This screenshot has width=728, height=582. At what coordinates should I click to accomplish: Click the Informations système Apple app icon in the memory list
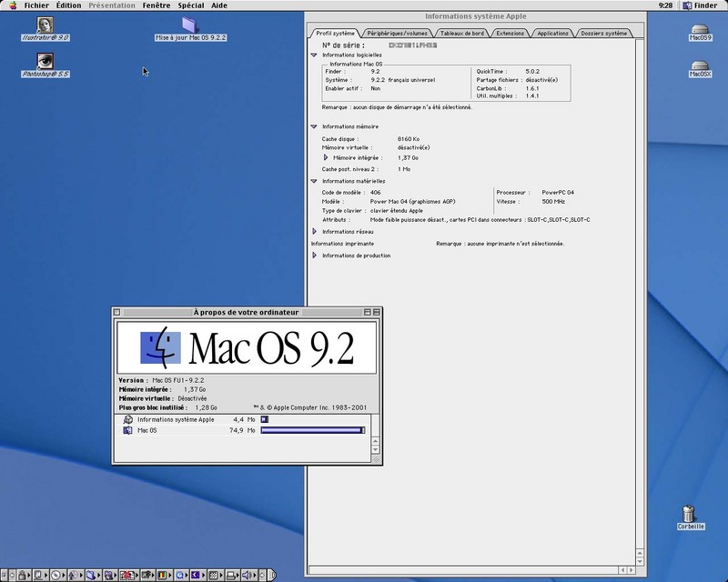click(127, 419)
